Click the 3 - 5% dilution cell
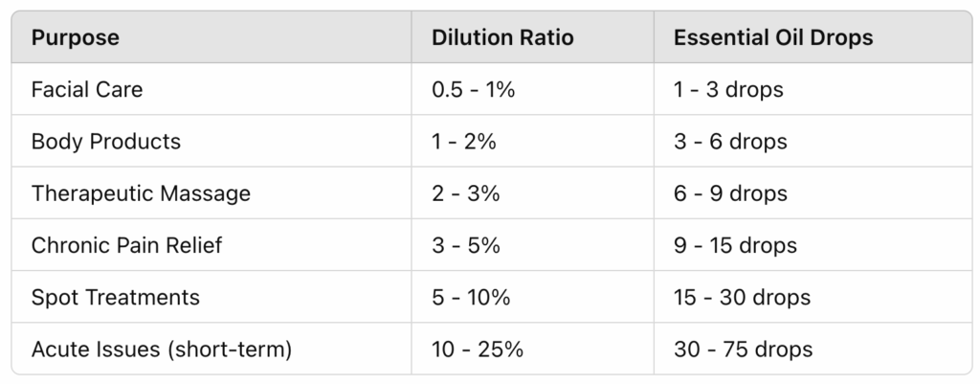This screenshot has height=384, width=980. coord(466,245)
